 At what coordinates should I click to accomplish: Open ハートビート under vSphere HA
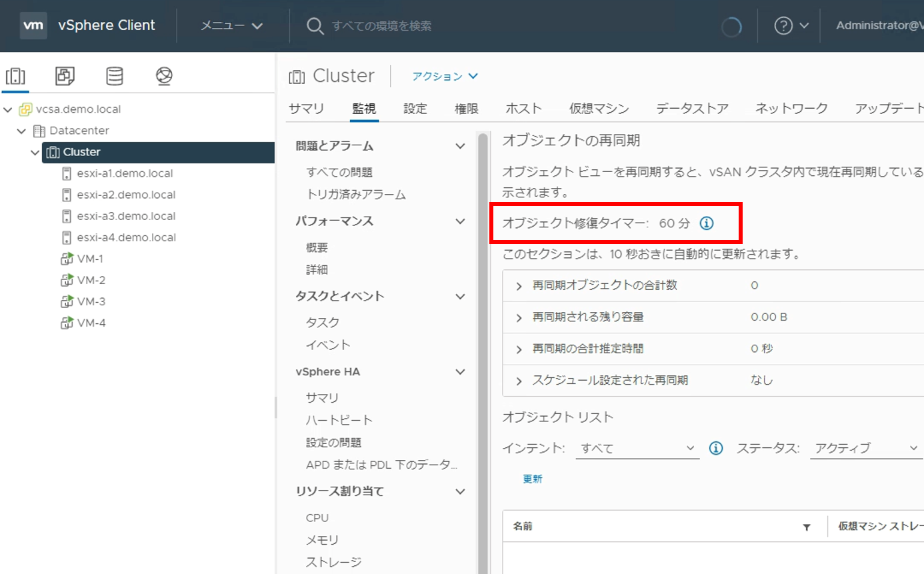point(339,420)
